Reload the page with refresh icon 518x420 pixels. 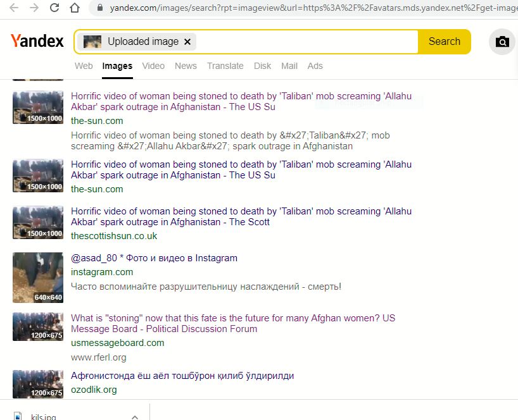coord(54,8)
